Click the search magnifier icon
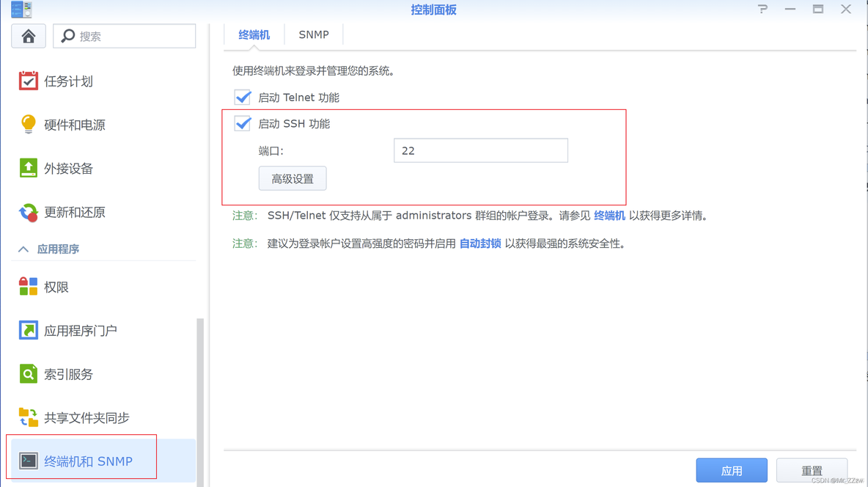868x487 pixels. pos(67,36)
